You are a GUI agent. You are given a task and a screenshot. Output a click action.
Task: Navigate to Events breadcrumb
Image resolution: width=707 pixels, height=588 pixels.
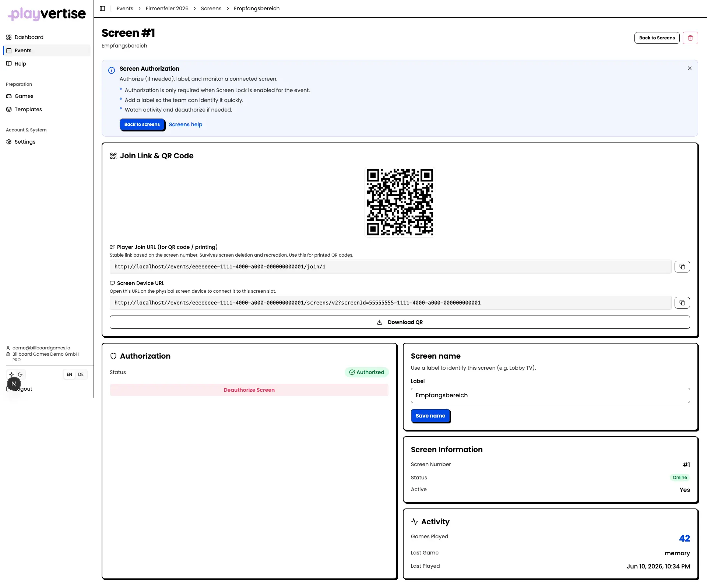pos(125,8)
